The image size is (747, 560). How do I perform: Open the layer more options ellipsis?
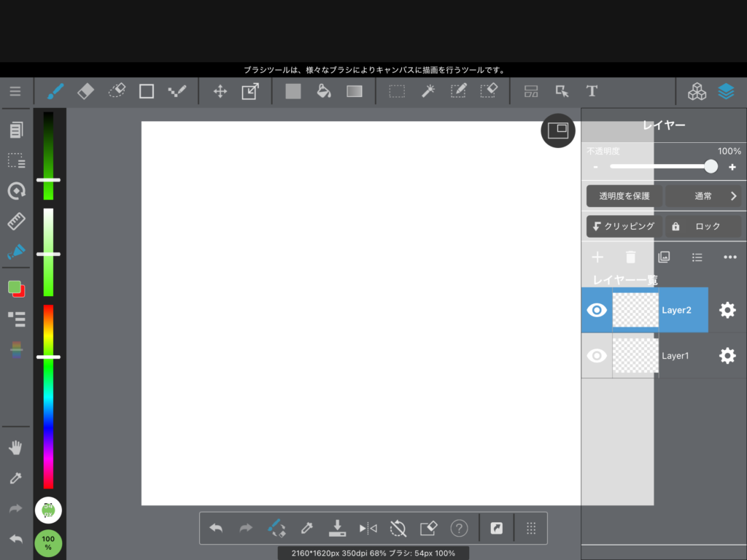coord(729,257)
